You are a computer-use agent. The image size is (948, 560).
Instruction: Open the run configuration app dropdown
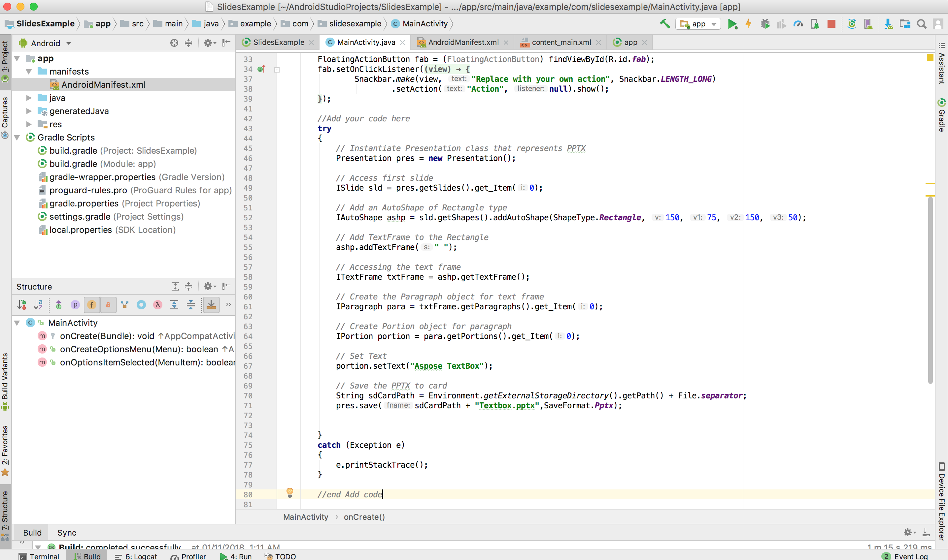tap(698, 24)
